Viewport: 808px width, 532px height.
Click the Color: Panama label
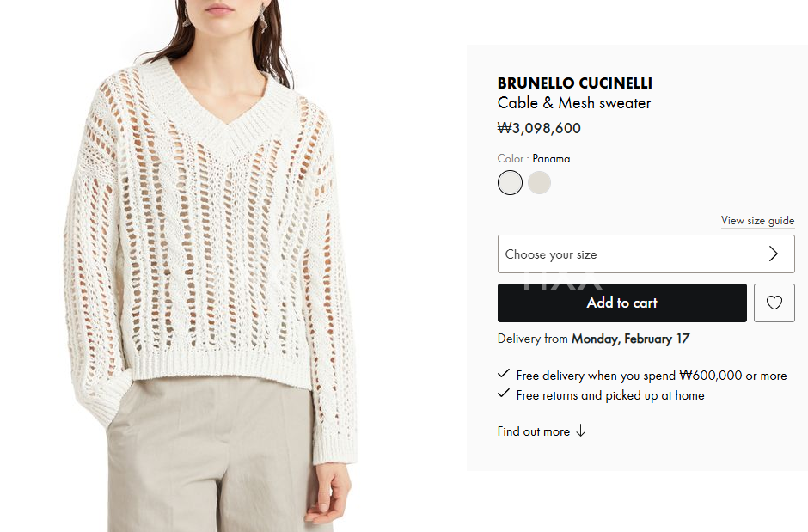tap(533, 159)
